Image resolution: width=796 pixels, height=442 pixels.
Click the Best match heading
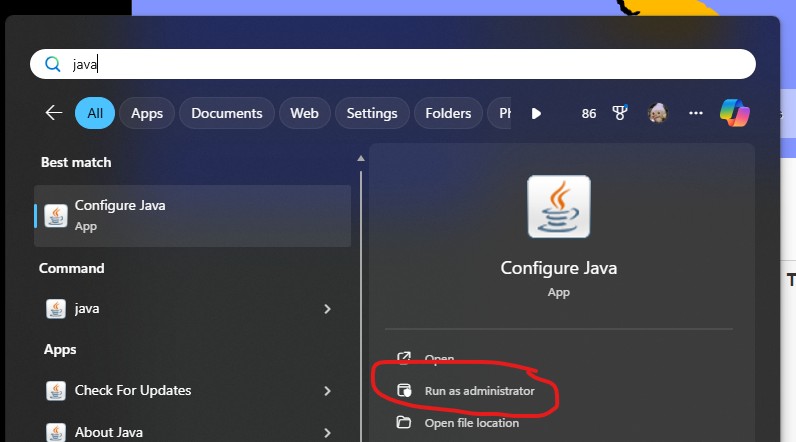(76, 162)
